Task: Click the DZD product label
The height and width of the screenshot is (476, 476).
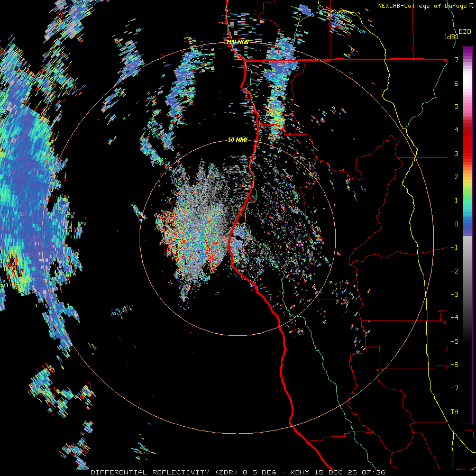Action: click(464, 32)
